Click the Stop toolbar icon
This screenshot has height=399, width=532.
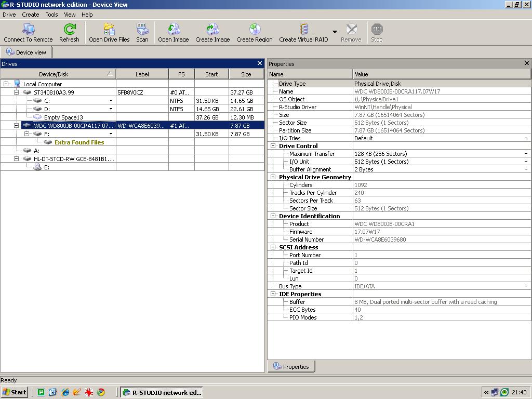377,33
